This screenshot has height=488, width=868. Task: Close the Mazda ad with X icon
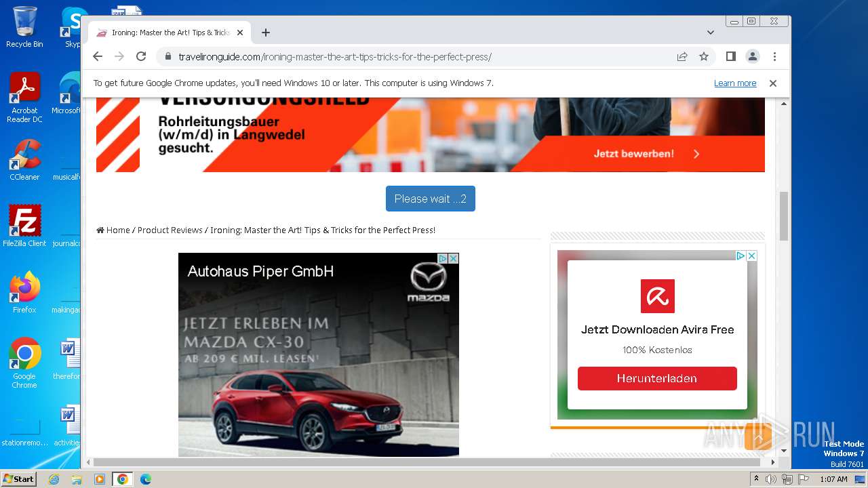click(x=454, y=258)
